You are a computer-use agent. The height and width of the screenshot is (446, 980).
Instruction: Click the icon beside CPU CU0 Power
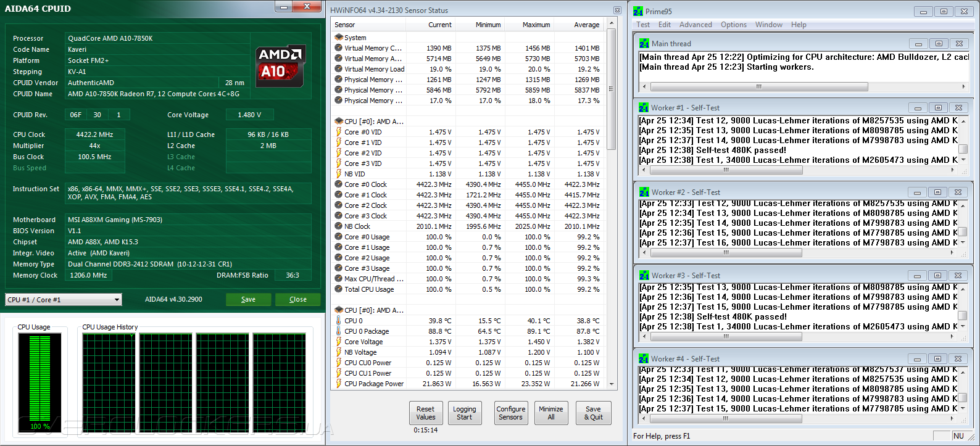(x=338, y=362)
